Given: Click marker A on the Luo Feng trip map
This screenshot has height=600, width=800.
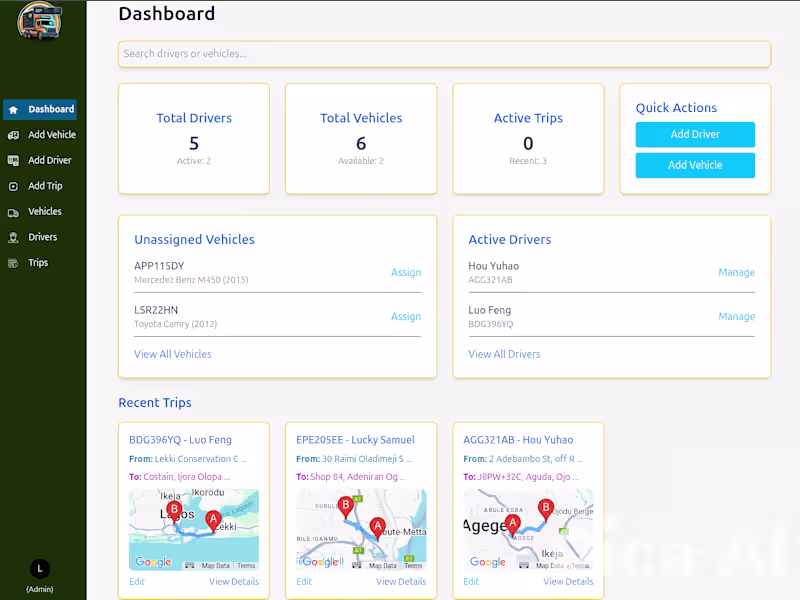Looking at the screenshot, I should 213,521.
